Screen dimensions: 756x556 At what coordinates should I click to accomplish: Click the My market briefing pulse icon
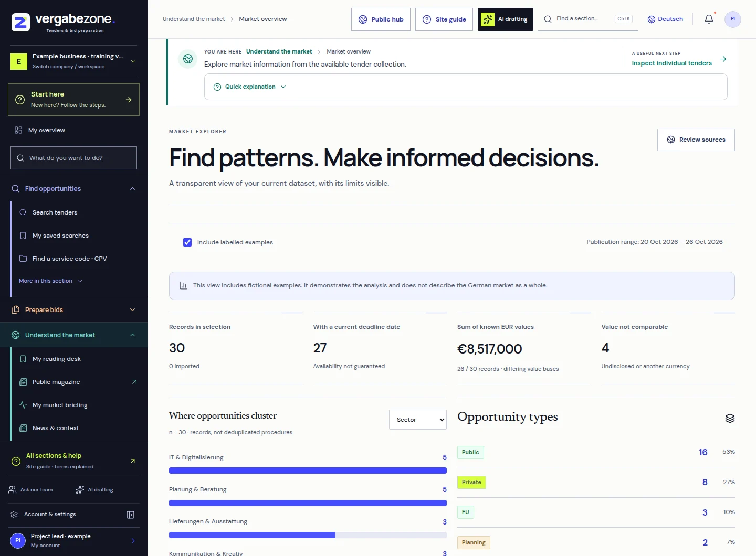(23, 405)
